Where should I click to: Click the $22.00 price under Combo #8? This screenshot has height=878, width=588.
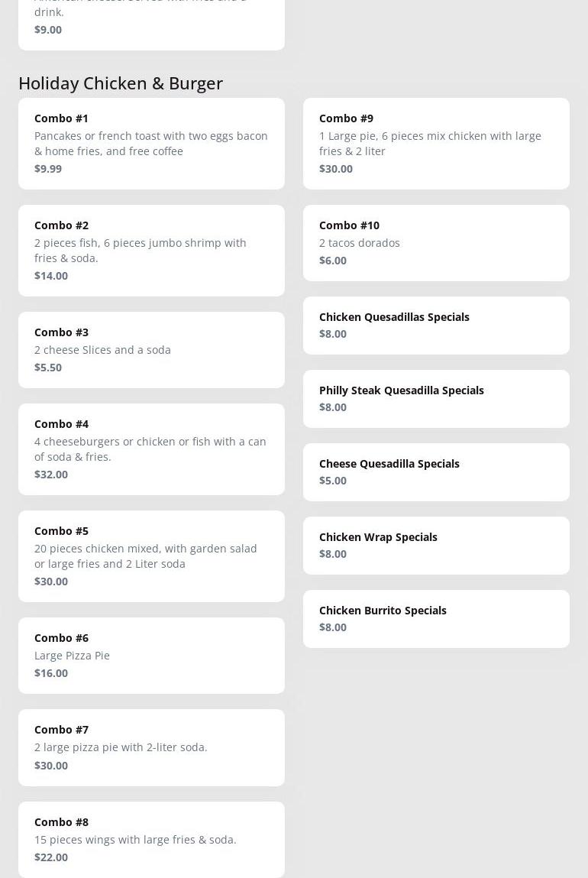tap(51, 857)
